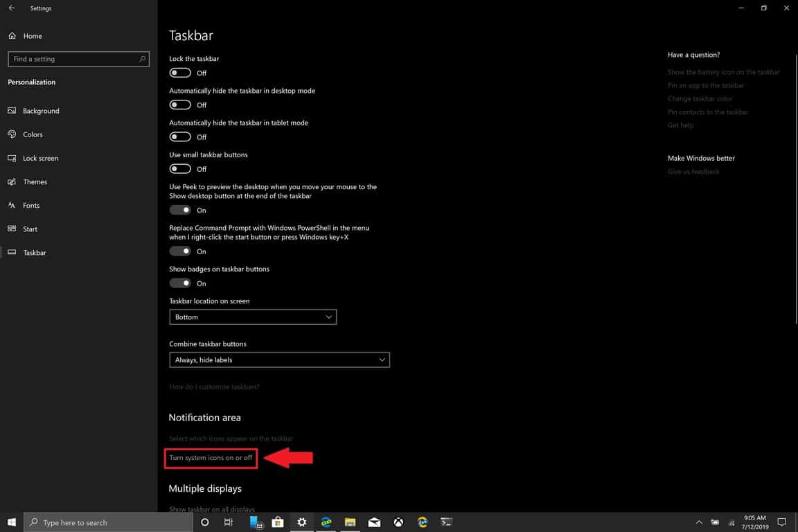The height and width of the screenshot is (532, 798).
Task: Open Taskbar location on screen dropdown
Action: (x=253, y=317)
